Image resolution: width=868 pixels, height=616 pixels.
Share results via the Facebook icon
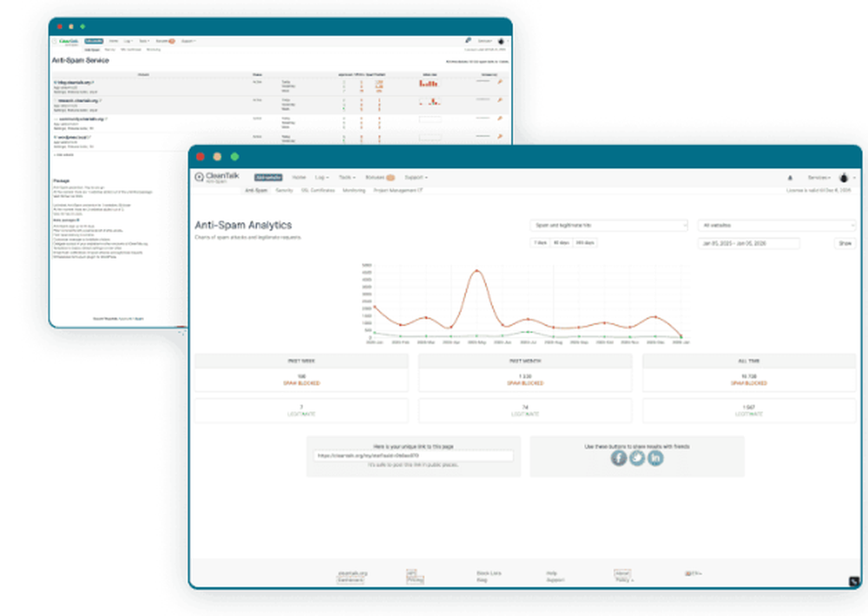(x=618, y=458)
